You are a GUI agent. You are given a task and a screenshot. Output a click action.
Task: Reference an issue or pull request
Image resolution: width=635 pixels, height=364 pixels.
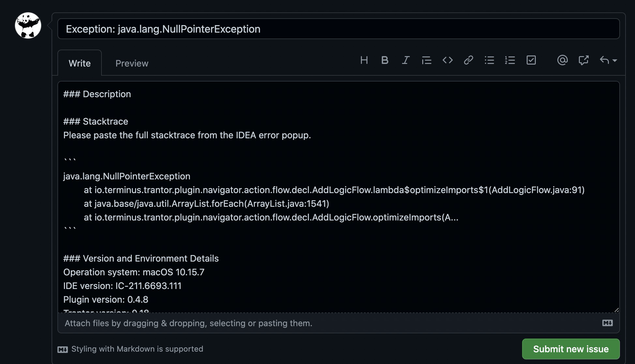pyautogui.click(x=583, y=60)
